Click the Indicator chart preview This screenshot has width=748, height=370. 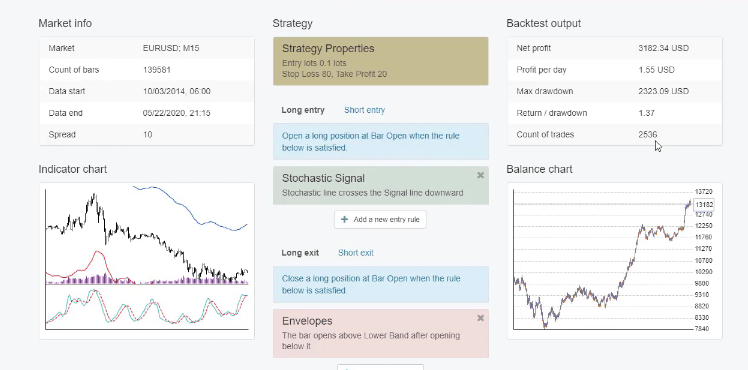[x=147, y=261]
